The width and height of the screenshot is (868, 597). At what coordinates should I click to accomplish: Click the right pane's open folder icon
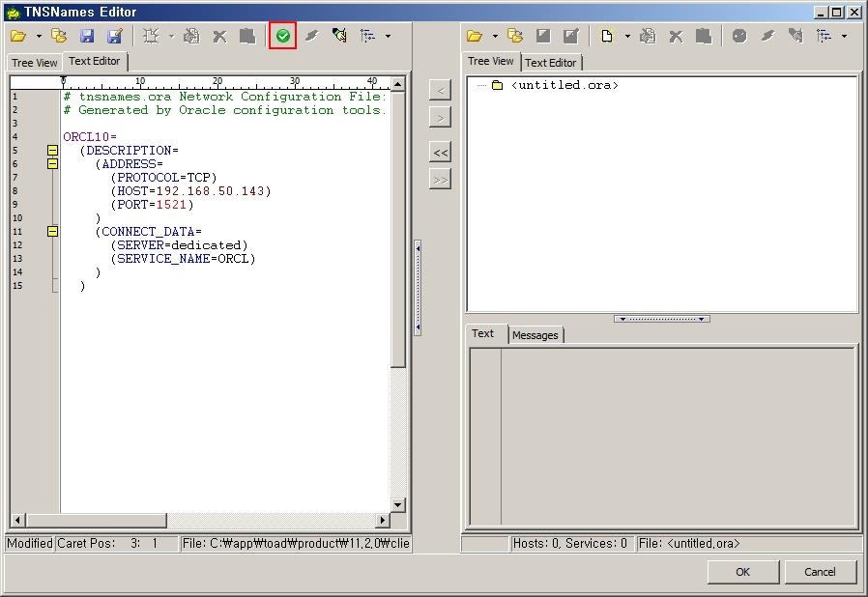474,36
